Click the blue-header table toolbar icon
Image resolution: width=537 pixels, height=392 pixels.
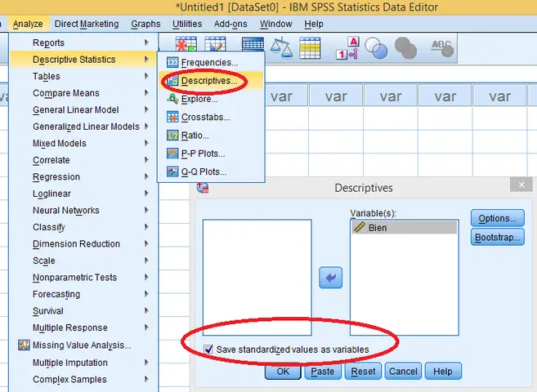click(x=253, y=44)
